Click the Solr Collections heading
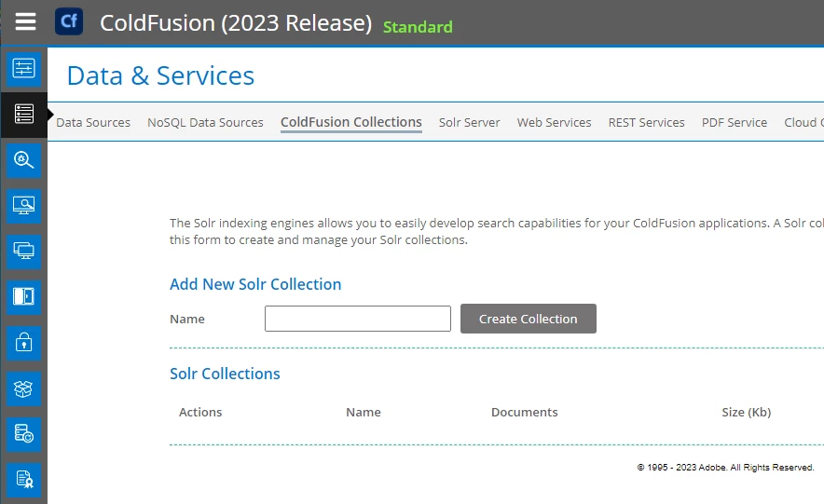 225,374
